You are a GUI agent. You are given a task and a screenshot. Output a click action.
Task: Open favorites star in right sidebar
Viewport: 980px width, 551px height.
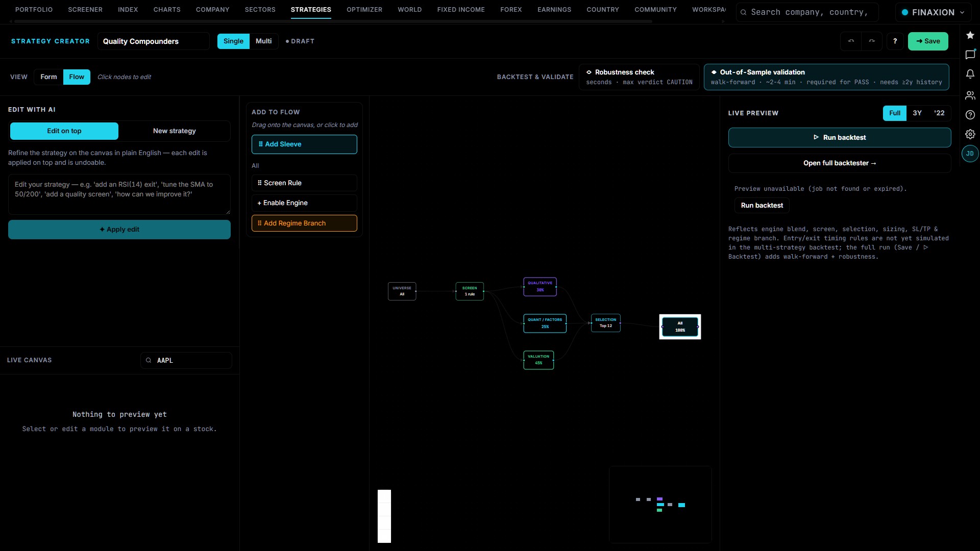coord(970,35)
